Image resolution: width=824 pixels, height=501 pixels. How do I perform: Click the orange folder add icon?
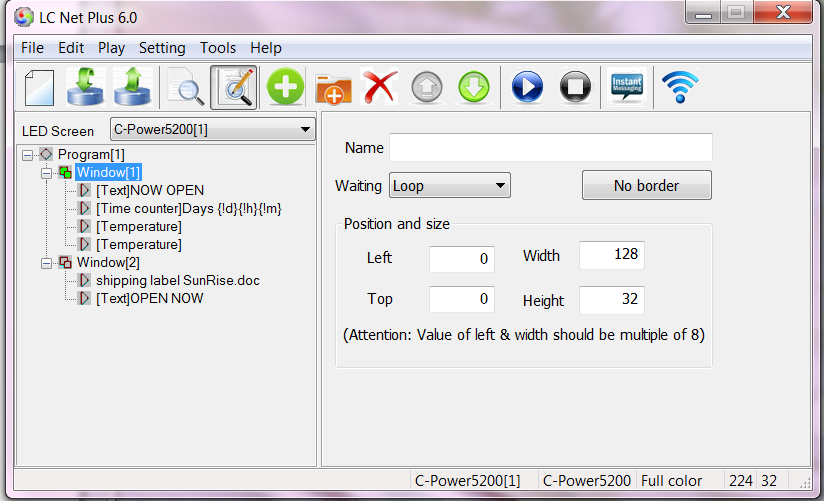pos(333,89)
